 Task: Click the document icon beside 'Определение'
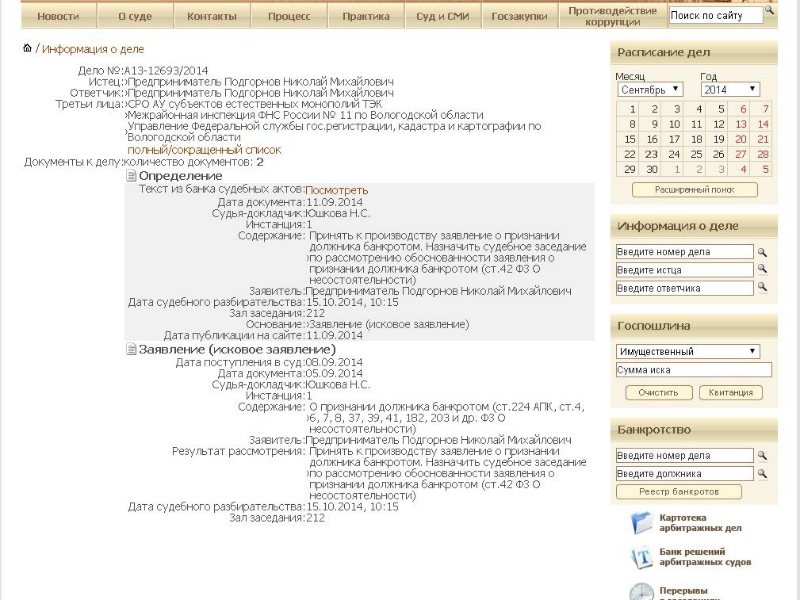131,176
